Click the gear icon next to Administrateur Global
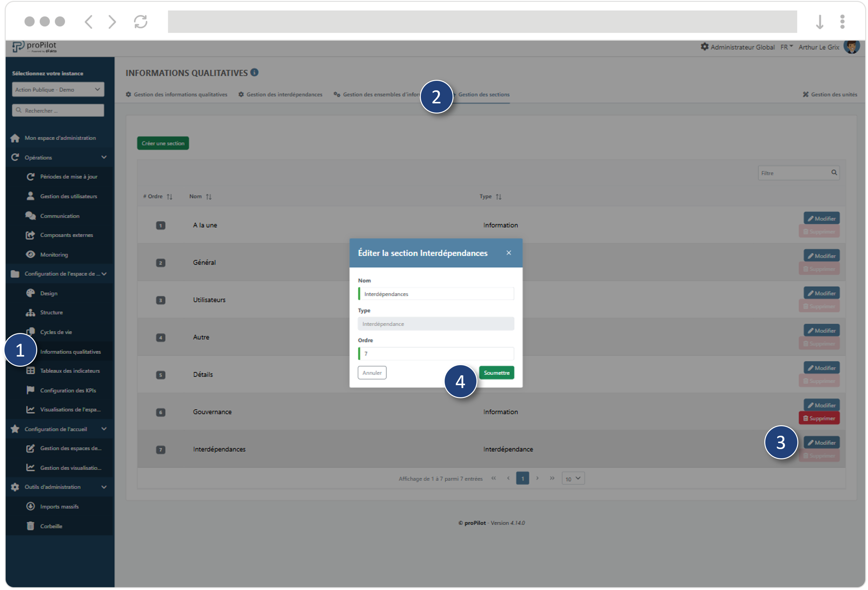868x590 pixels. [x=705, y=47]
